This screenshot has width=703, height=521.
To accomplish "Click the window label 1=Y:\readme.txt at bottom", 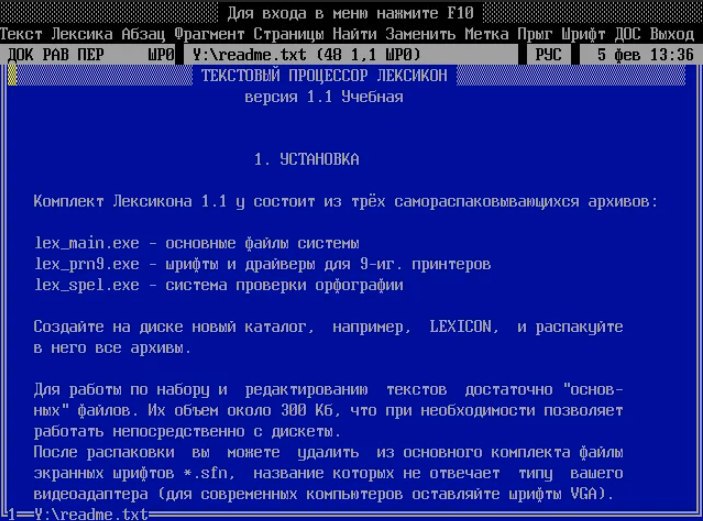I will 75,514.
